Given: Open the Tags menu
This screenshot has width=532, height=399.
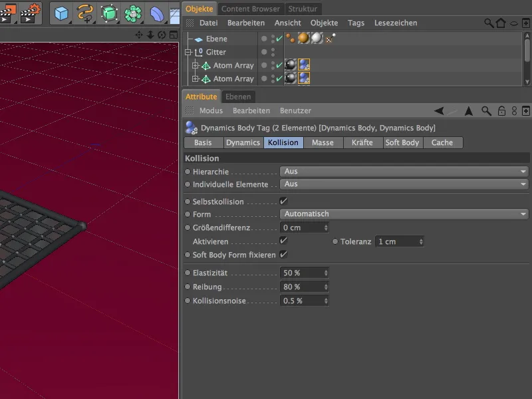Looking at the screenshot, I should [x=356, y=23].
